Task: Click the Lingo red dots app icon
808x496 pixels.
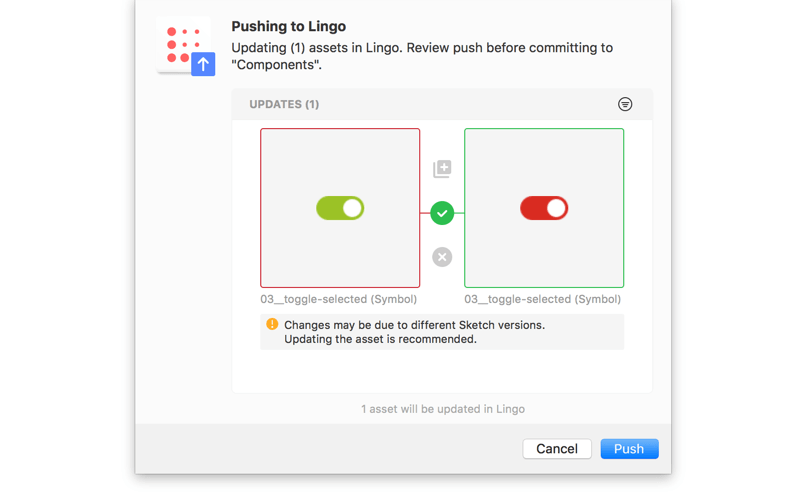Action: [x=180, y=43]
